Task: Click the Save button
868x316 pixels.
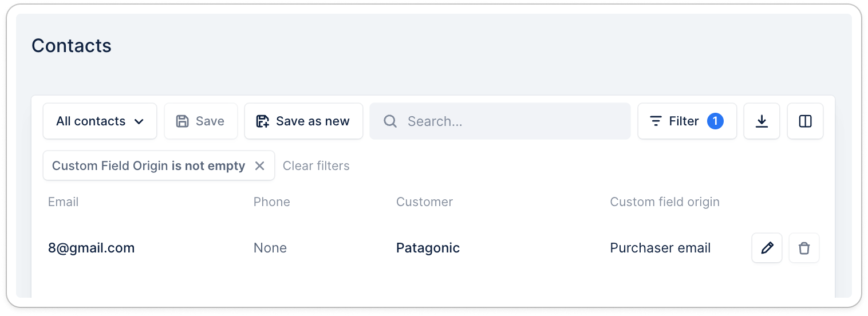Action: (200, 121)
